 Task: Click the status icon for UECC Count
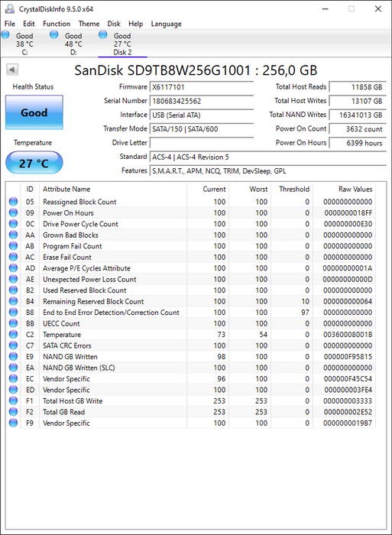(13, 323)
